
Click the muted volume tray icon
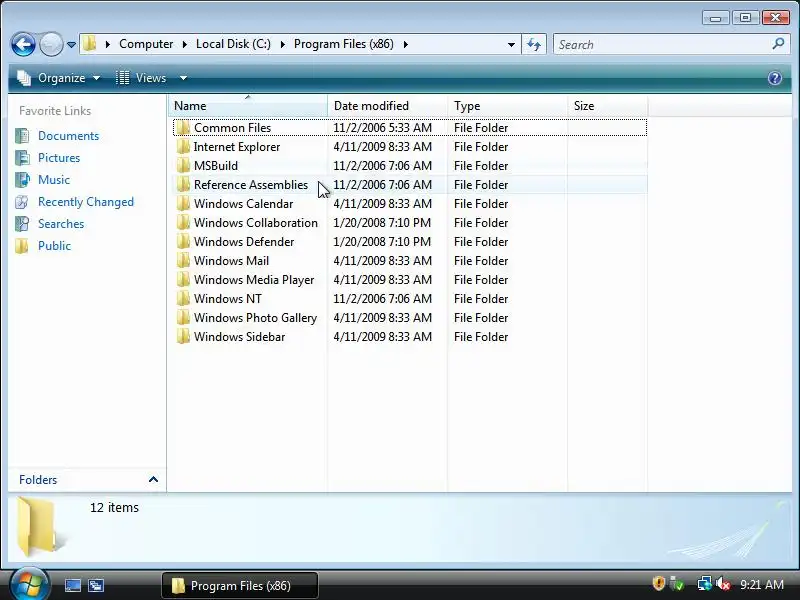pyautogui.click(x=723, y=583)
